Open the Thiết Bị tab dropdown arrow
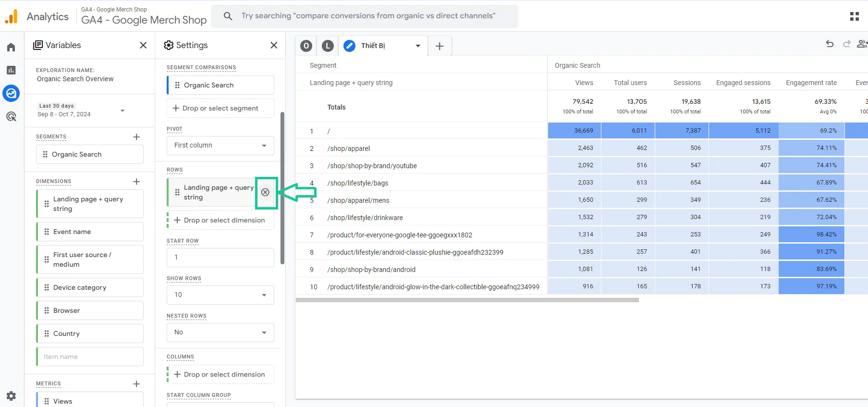The image size is (868, 407). (x=418, y=46)
